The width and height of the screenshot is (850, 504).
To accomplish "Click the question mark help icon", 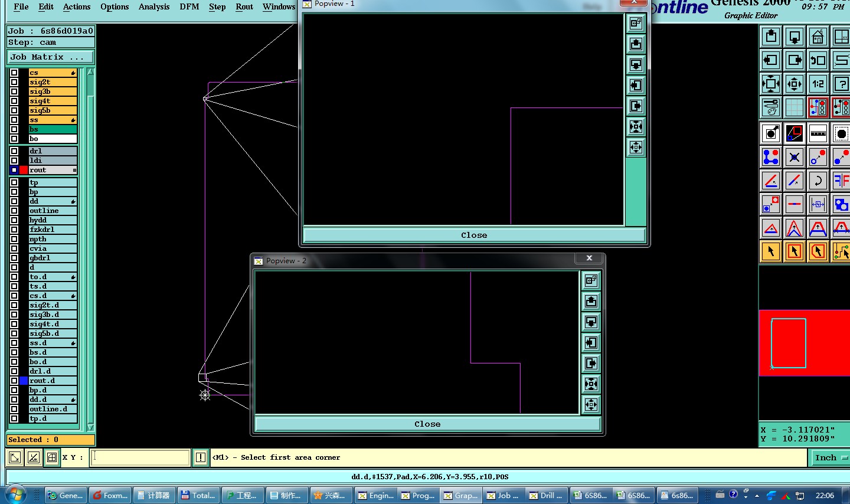I will pos(841,84).
